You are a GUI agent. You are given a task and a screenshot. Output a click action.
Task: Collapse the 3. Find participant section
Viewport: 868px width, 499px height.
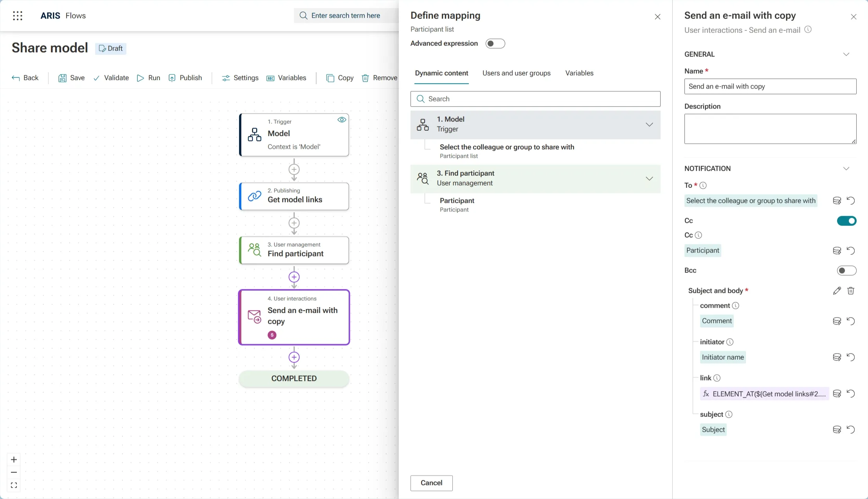tap(649, 178)
